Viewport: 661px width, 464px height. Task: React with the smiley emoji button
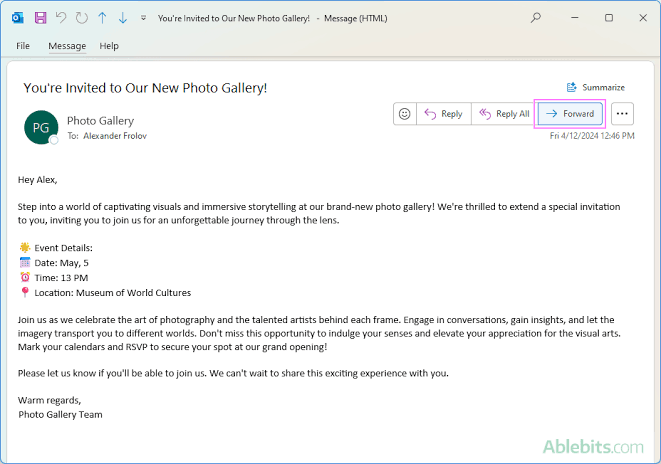pyautogui.click(x=405, y=114)
